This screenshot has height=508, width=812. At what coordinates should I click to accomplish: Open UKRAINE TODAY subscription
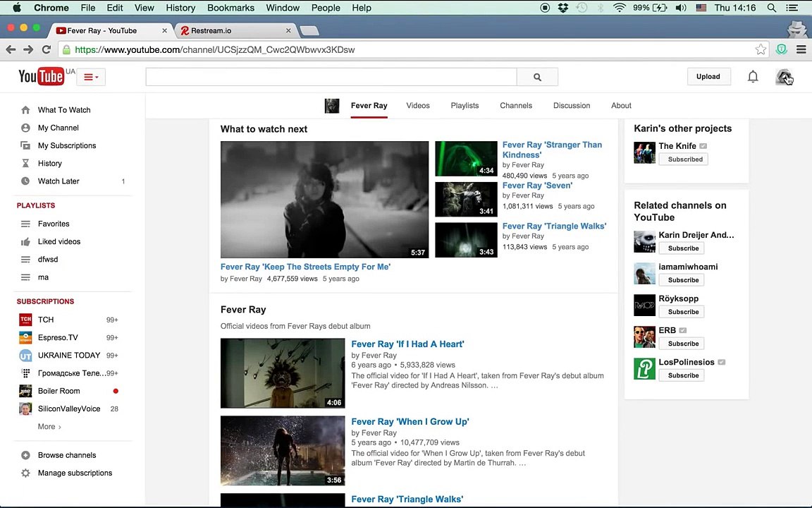[x=68, y=355]
